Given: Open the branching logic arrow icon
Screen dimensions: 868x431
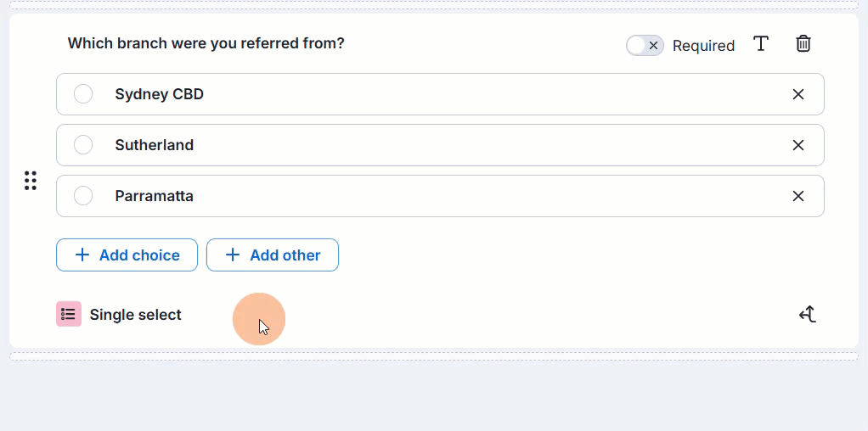Looking at the screenshot, I should (808, 314).
